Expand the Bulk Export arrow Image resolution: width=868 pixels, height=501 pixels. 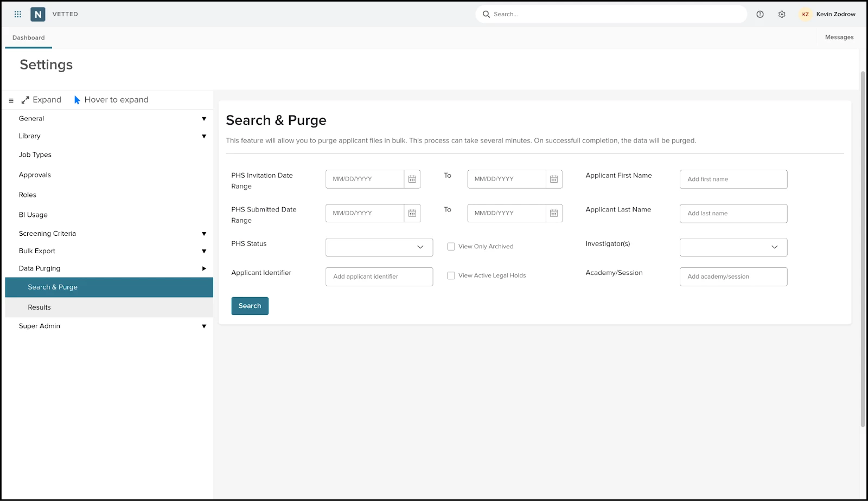pyautogui.click(x=204, y=251)
